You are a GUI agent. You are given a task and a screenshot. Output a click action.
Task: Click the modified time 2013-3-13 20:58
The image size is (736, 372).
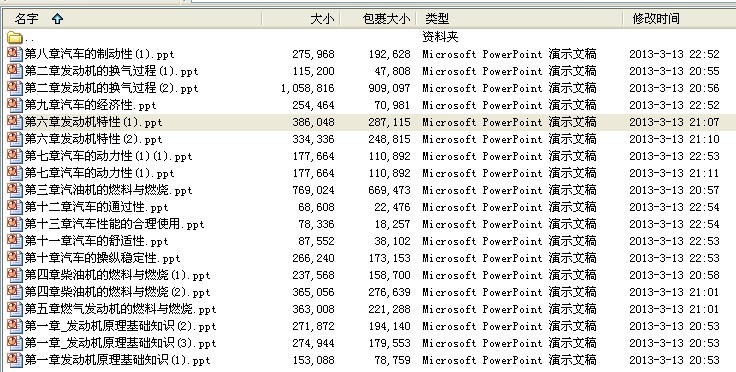click(x=674, y=275)
